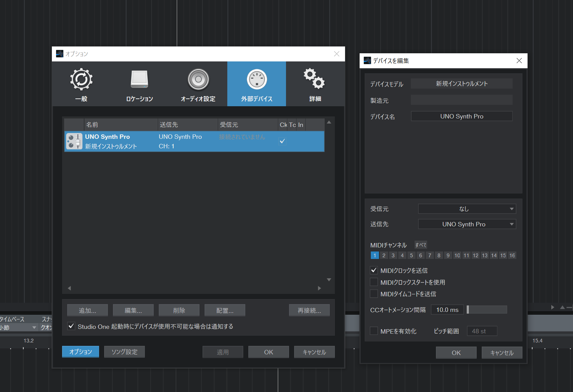The height and width of the screenshot is (392, 573).
Task: Open the デバイスモデル device model selector
Action: 461,83
